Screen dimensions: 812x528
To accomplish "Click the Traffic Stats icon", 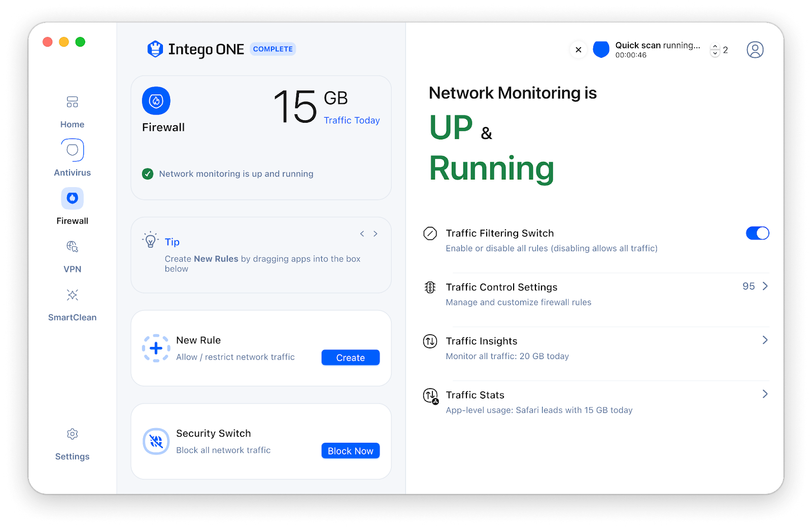I will click(431, 396).
